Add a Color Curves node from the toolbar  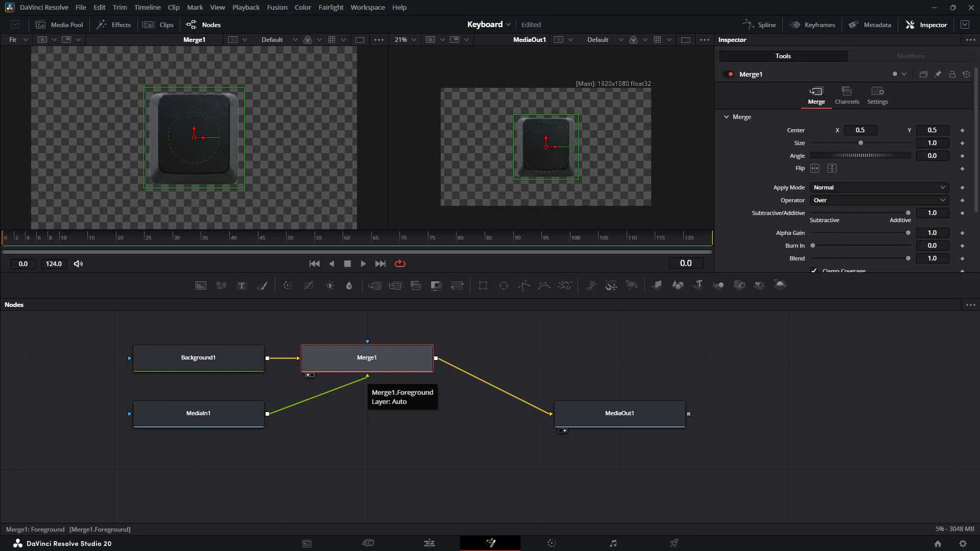[308, 285]
